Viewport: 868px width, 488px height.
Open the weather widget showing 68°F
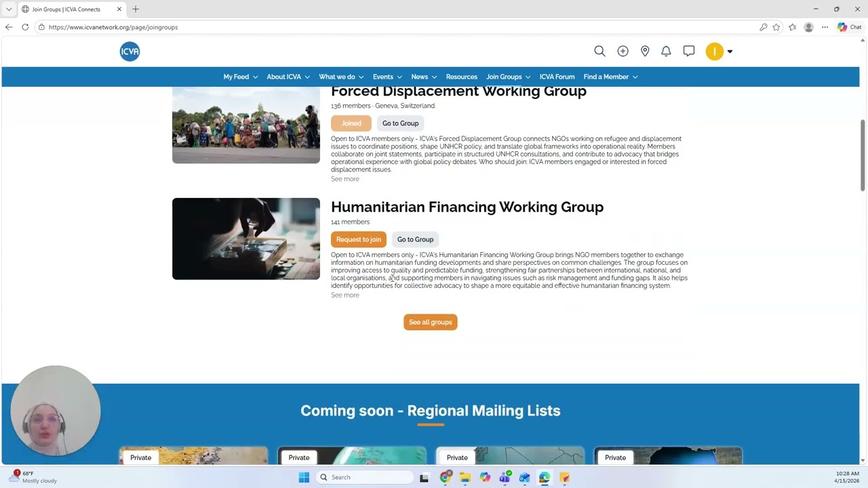coord(33,476)
